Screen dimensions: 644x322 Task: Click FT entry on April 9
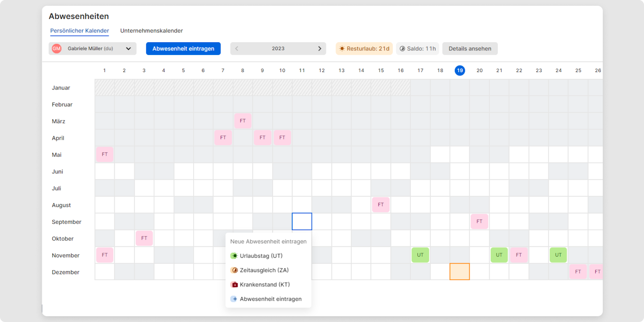tap(263, 138)
